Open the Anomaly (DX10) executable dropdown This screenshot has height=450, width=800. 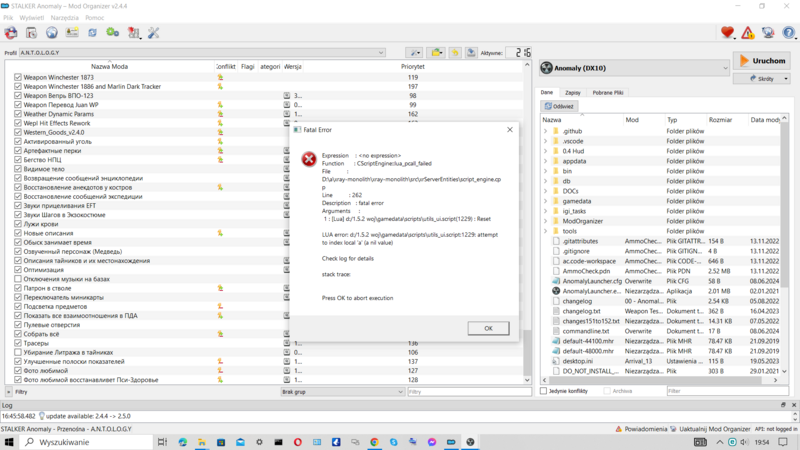coord(635,68)
